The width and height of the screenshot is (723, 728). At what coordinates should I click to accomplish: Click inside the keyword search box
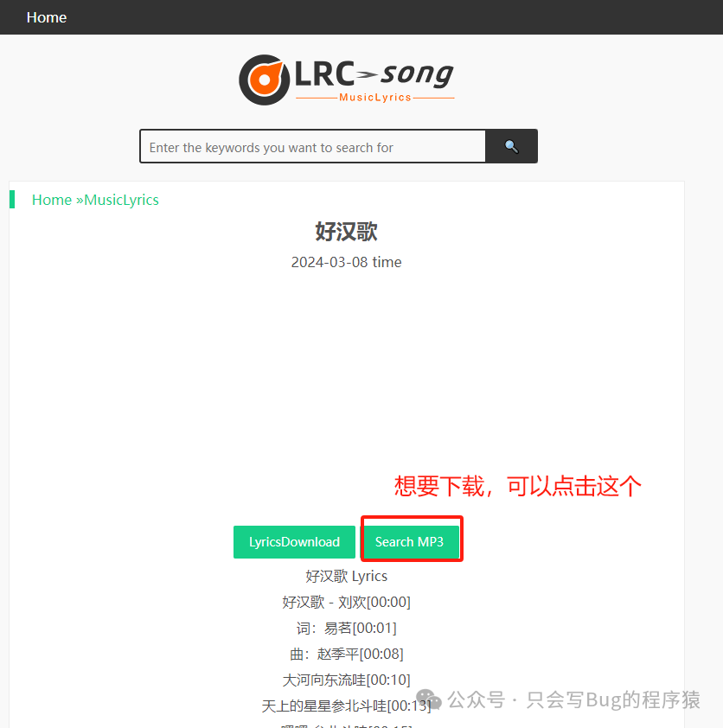click(x=311, y=145)
